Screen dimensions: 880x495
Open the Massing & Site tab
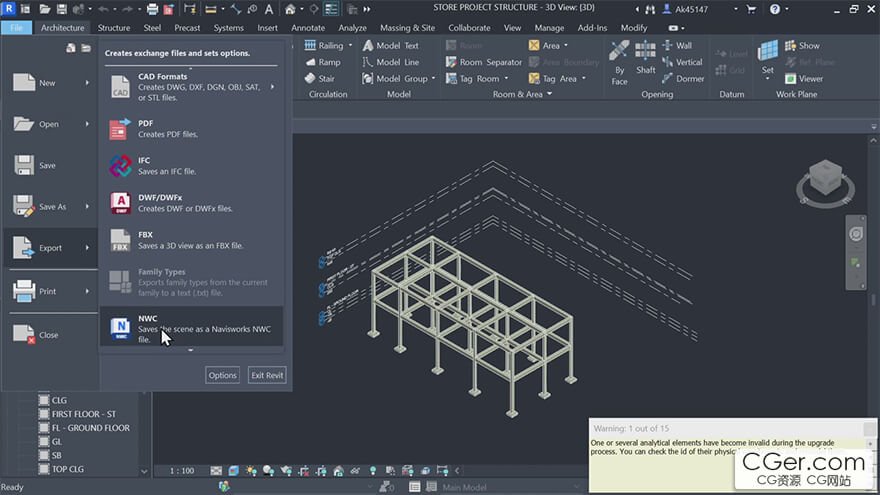coord(407,28)
